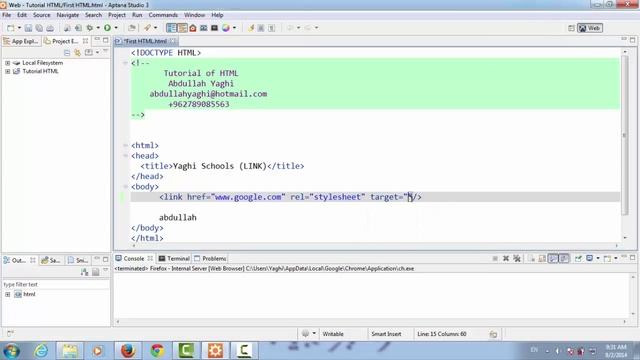
Task: Click the Pin Console icon
Action: pos(578,258)
